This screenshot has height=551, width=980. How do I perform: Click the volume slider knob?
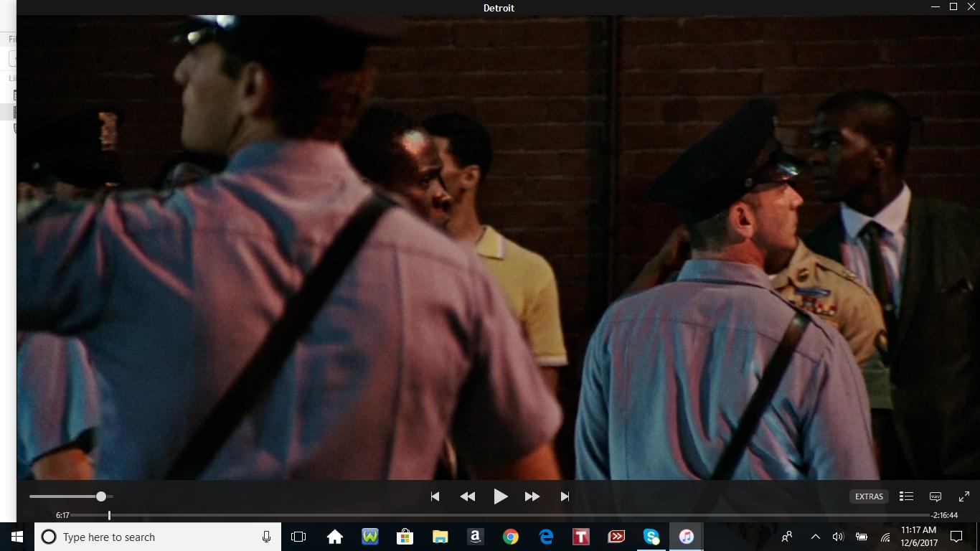[101, 496]
